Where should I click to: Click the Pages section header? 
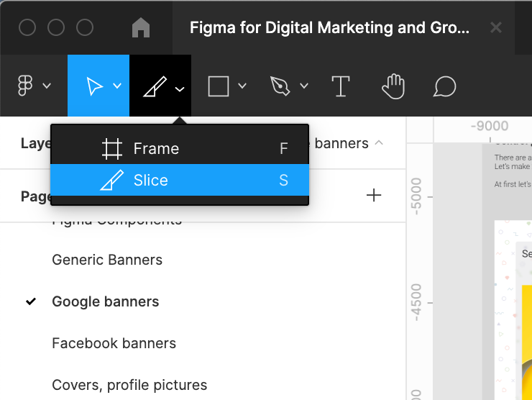36,196
